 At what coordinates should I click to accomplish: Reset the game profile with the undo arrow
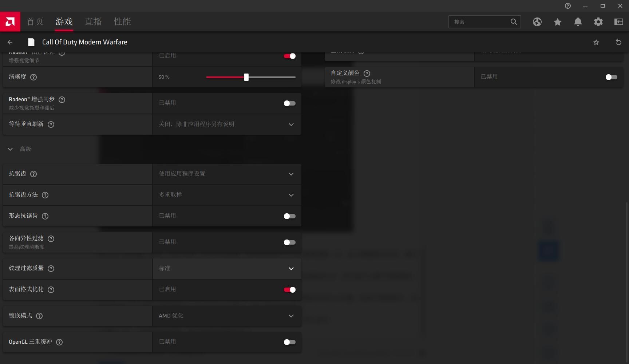pos(618,42)
